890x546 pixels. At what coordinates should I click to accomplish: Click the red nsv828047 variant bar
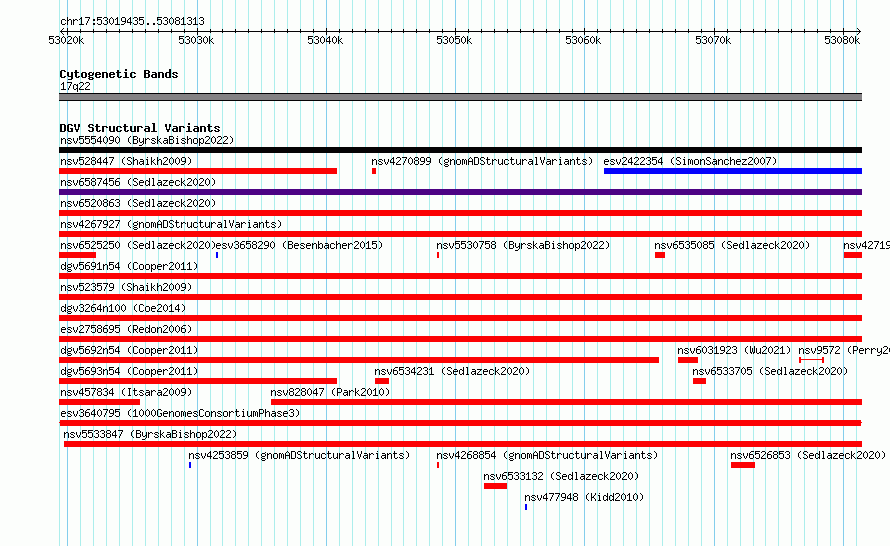566,402
